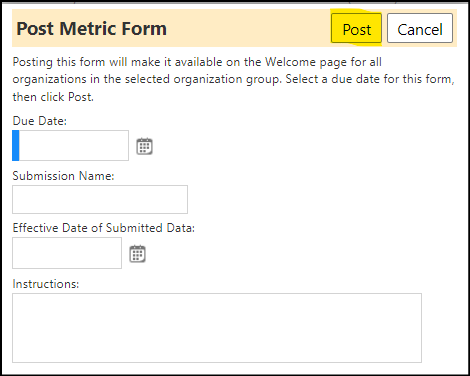Click the Post button

click(356, 28)
